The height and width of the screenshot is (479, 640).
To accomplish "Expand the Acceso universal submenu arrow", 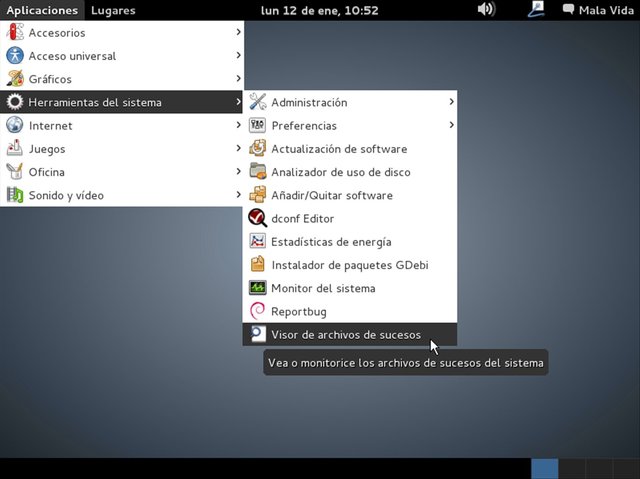I will click(x=238, y=55).
